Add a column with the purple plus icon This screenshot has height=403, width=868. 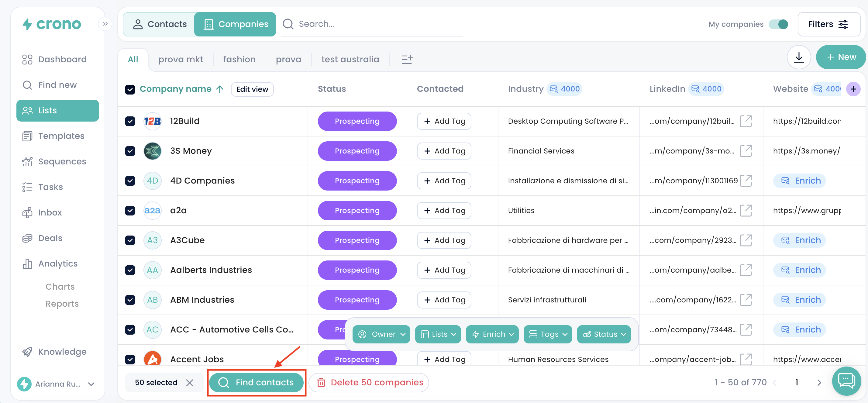853,89
